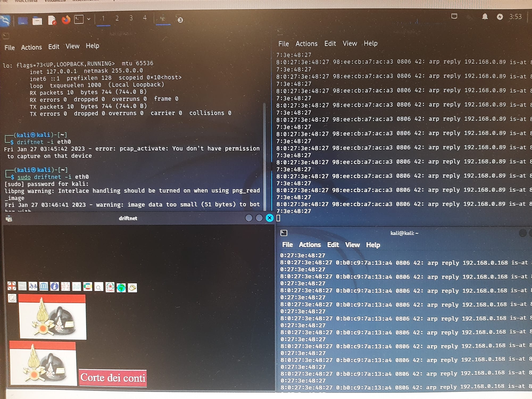Open the file manager folder icon

(x=37, y=20)
